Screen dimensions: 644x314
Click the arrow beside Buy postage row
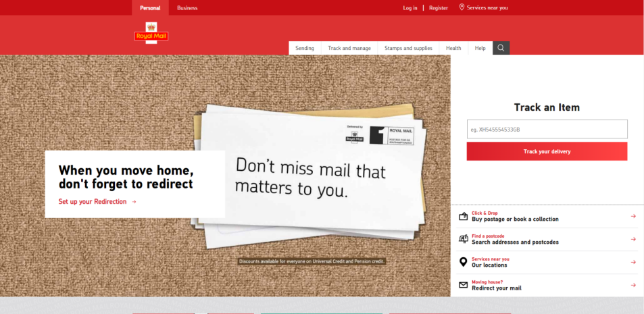tap(633, 217)
